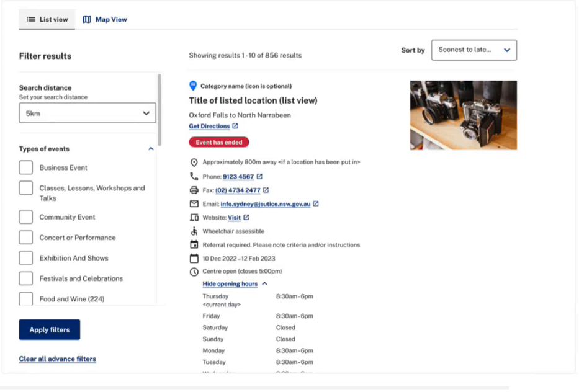This screenshot has width=579, height=392.
Task: Open the Sort by dropdown
Action: click(x=474, y=50)
